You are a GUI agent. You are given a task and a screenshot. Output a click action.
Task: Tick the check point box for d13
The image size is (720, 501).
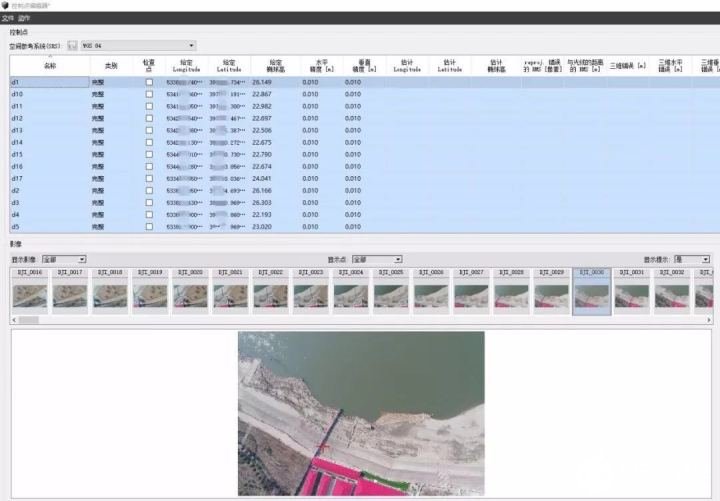point(149,130)
